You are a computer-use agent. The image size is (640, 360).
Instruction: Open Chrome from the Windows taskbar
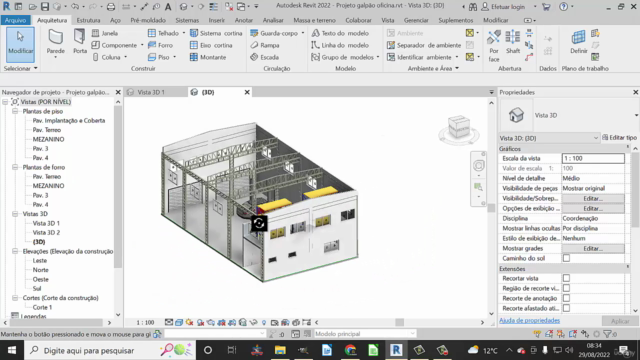point(350,350)
